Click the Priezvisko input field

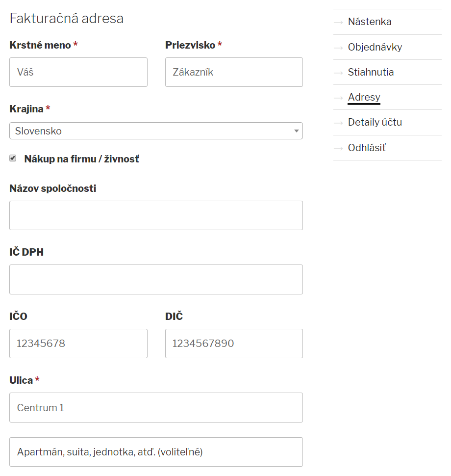click(x=234, y=72)
